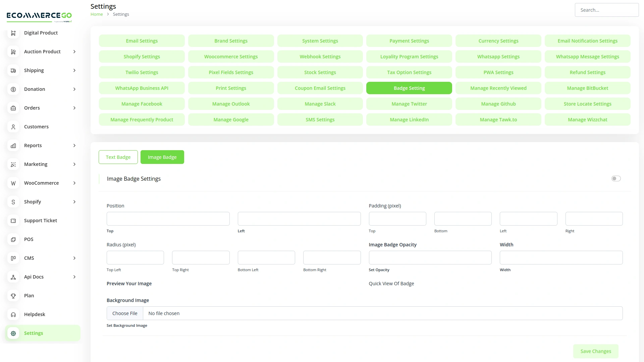Expand the Shopify sidebar section
This screenshot has height=362, width=644.
[74, 202]
